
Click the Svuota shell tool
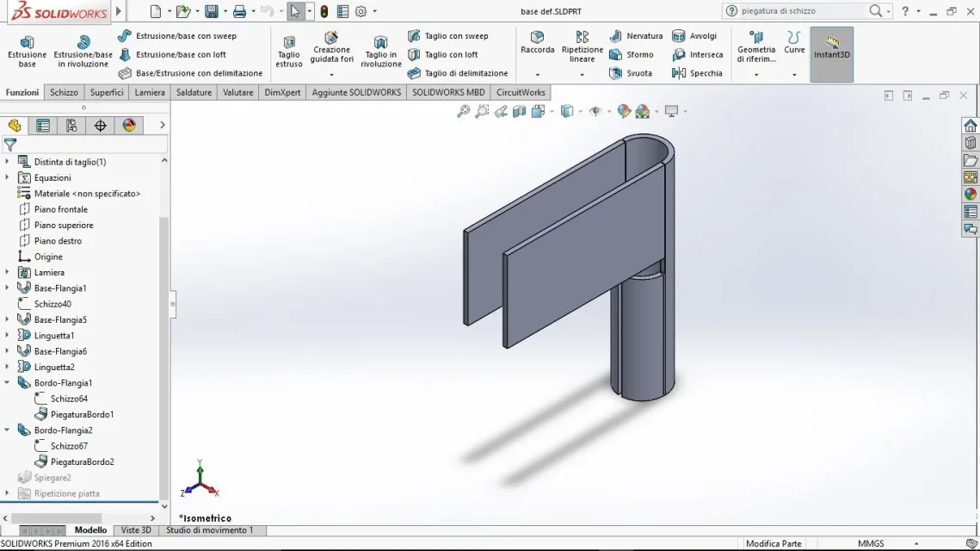(x=631, y=73)
